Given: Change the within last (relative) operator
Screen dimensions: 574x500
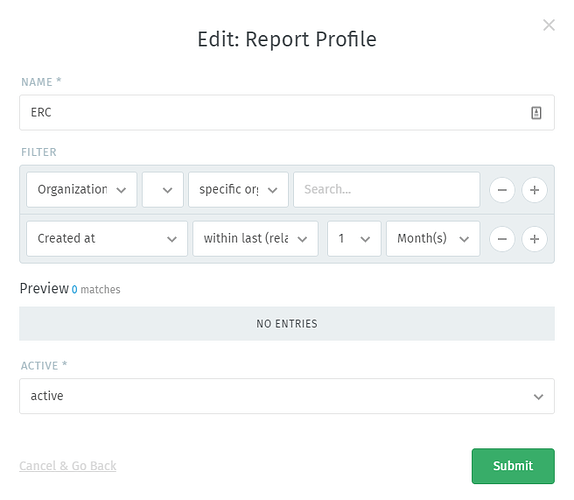Looking at the screenshot, I should [x=256, y=239].
